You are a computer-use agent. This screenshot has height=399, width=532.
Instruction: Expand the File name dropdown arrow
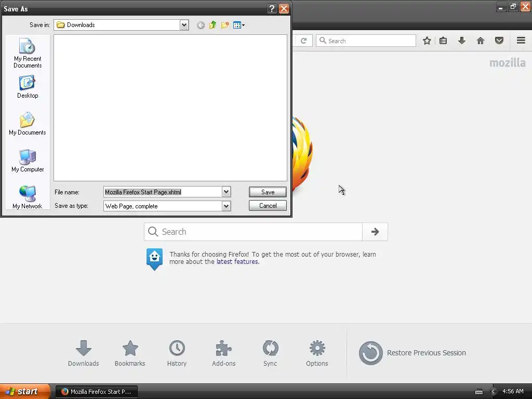227,192
